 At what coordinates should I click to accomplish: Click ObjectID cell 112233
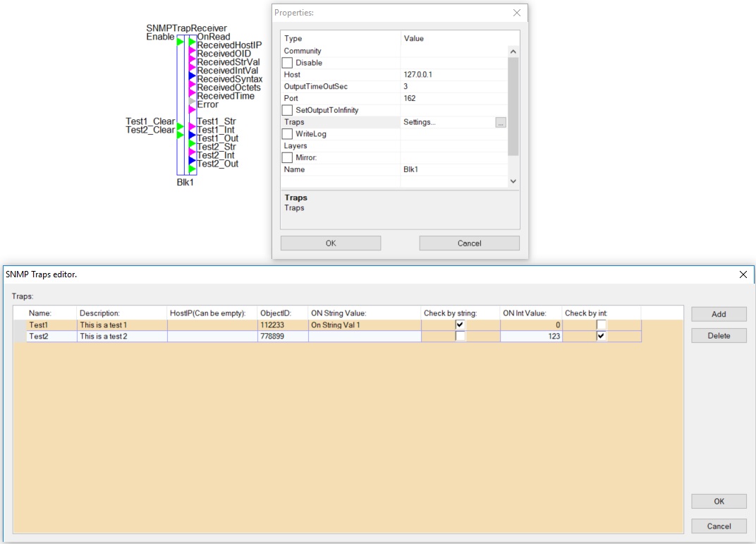(283, 325)
